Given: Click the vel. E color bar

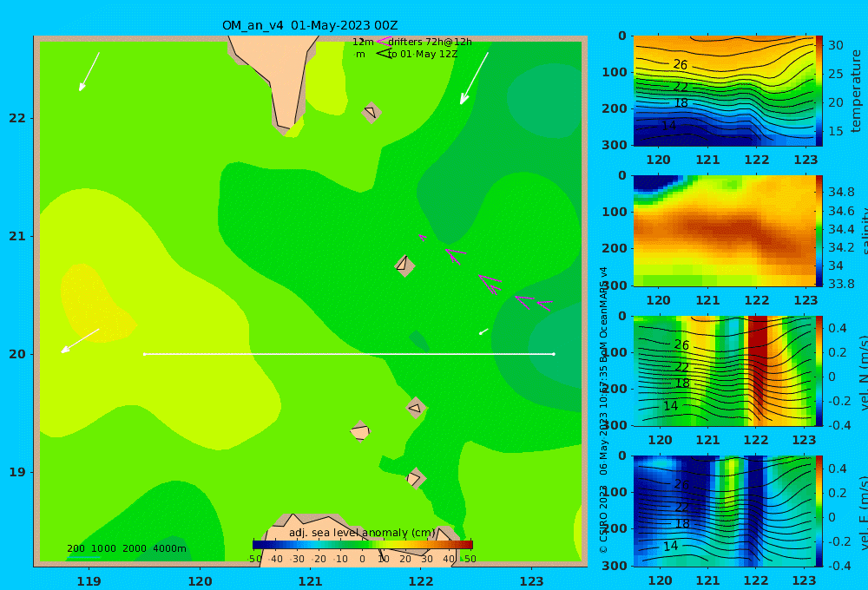Looking at the screenshot, I should (x=819, y=511).
